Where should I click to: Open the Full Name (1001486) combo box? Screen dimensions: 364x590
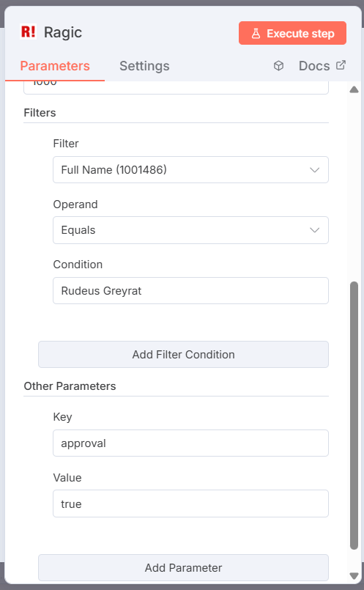pos(190,170)
